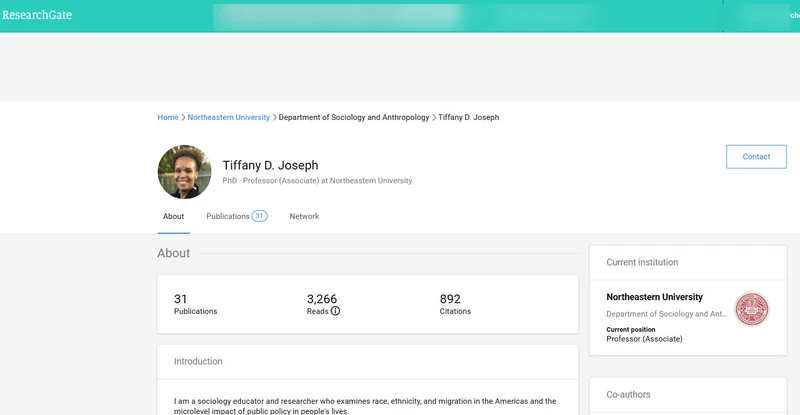Click the Professor (Associate) current position text

[x=644, y=339]
